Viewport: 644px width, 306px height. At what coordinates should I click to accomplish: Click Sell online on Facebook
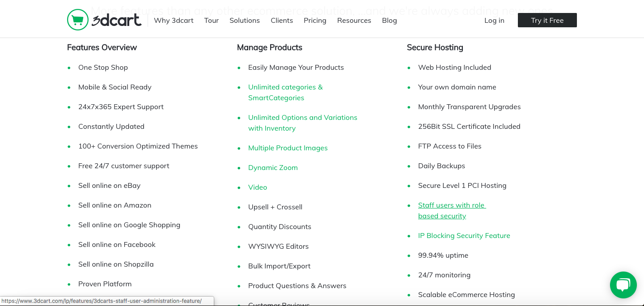click(117, 245)
